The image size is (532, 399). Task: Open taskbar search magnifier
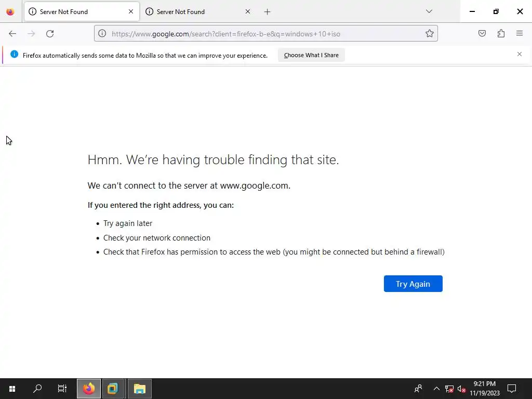(x=37, y=389)
